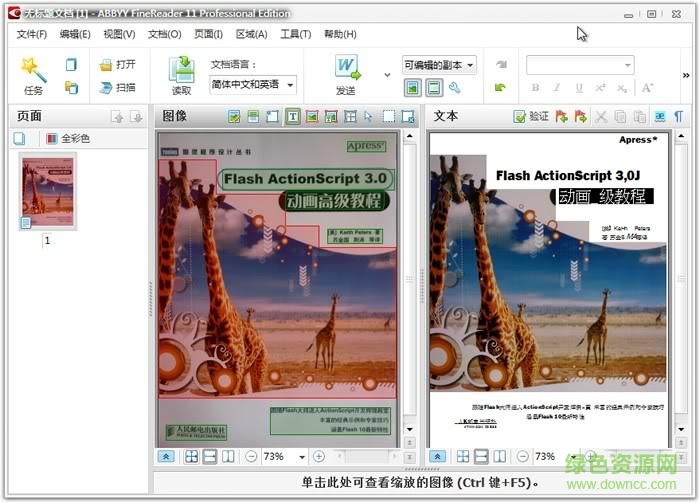700x503 pixels.
Task: Open the 文档语言 language dropdown
Action: pyautogui.click(x=252, y=85)
